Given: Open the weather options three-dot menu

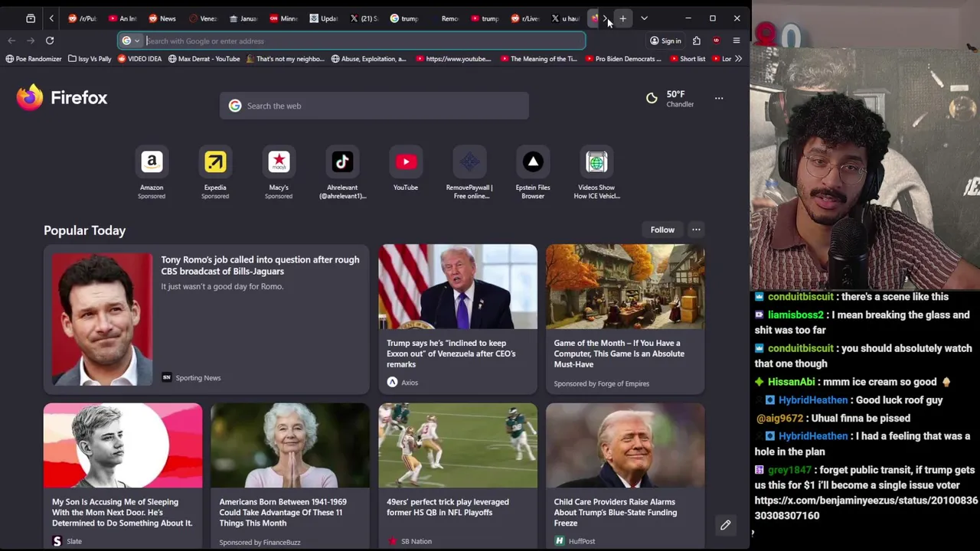Looking at the screenshot, I should (719, 98).
